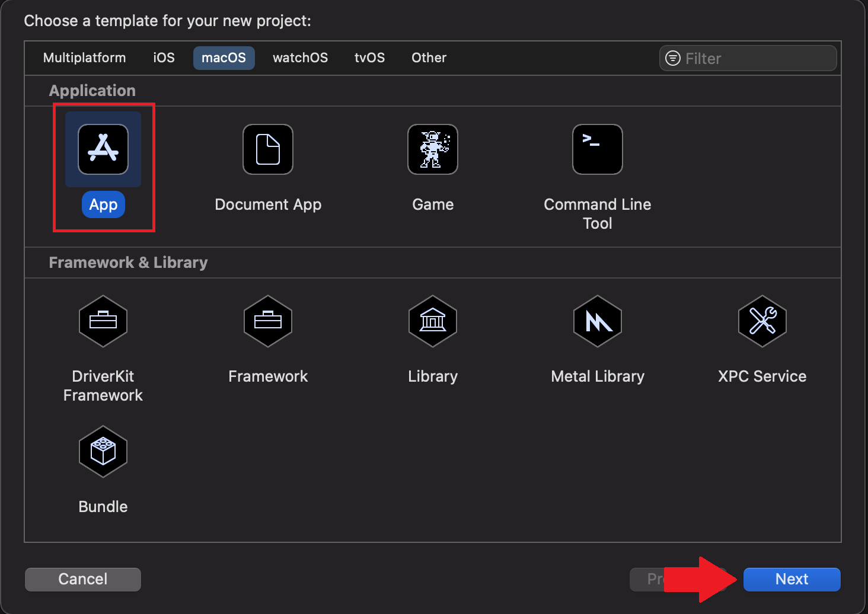The height and width of the screenshot is (614, 868).
Task: Select the Metal Library icon
Action: coord(598,321)
